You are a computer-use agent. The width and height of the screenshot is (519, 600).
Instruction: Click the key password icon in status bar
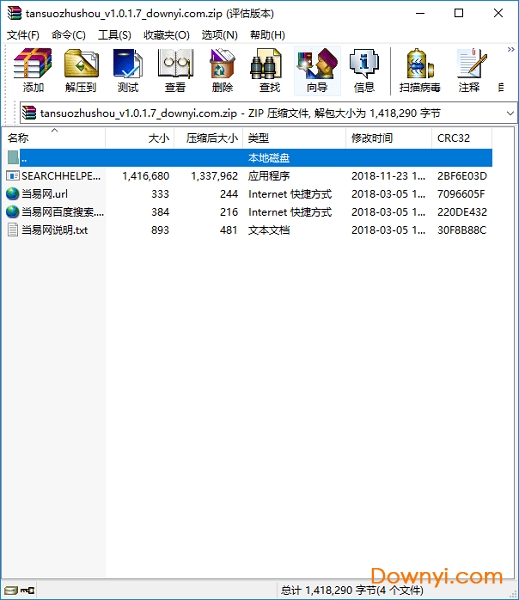point(27,590)
